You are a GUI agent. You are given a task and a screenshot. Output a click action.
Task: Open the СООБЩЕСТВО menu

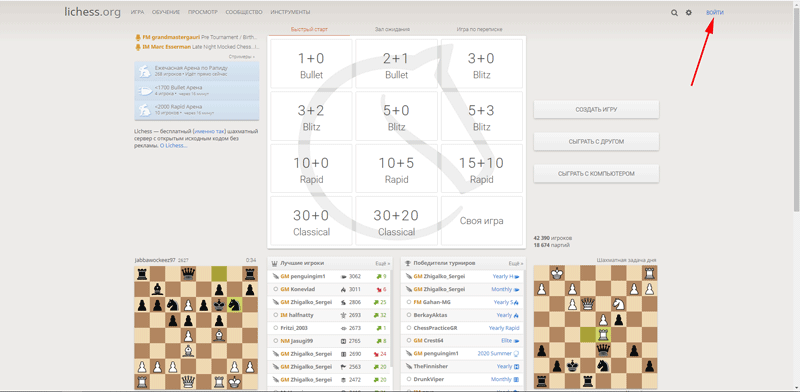click(x=244, y=12)
